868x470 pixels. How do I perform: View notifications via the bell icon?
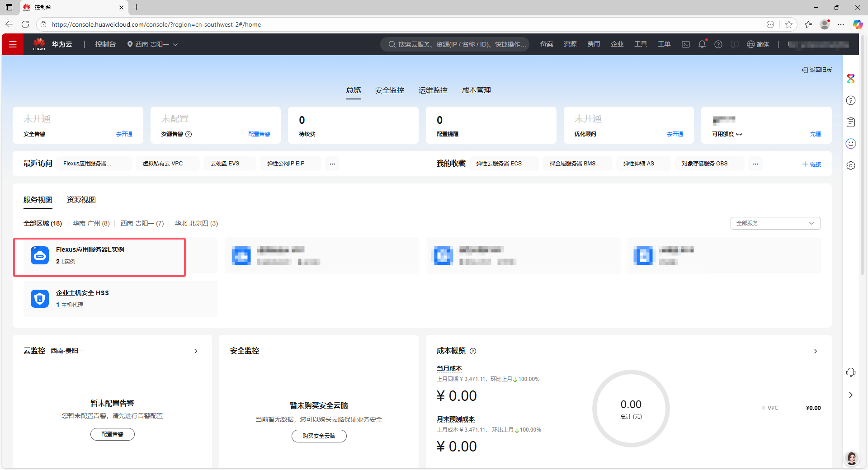(x=702, y=44)
